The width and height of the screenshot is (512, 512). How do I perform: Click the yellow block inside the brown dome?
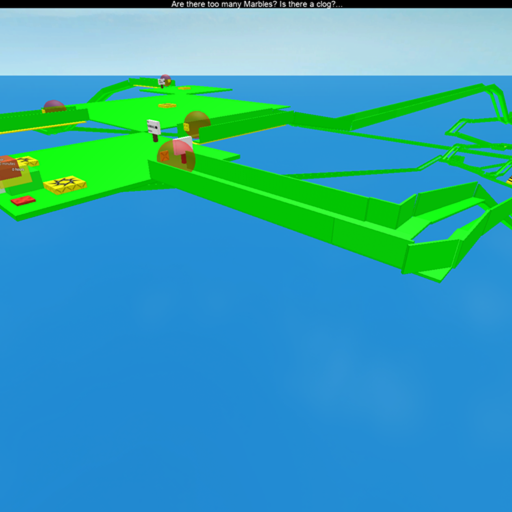[186, 127]
